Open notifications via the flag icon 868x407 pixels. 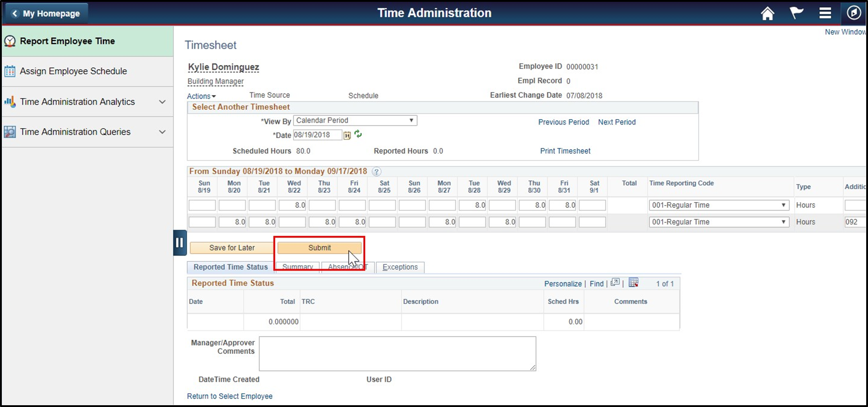[x=796, y=13]
